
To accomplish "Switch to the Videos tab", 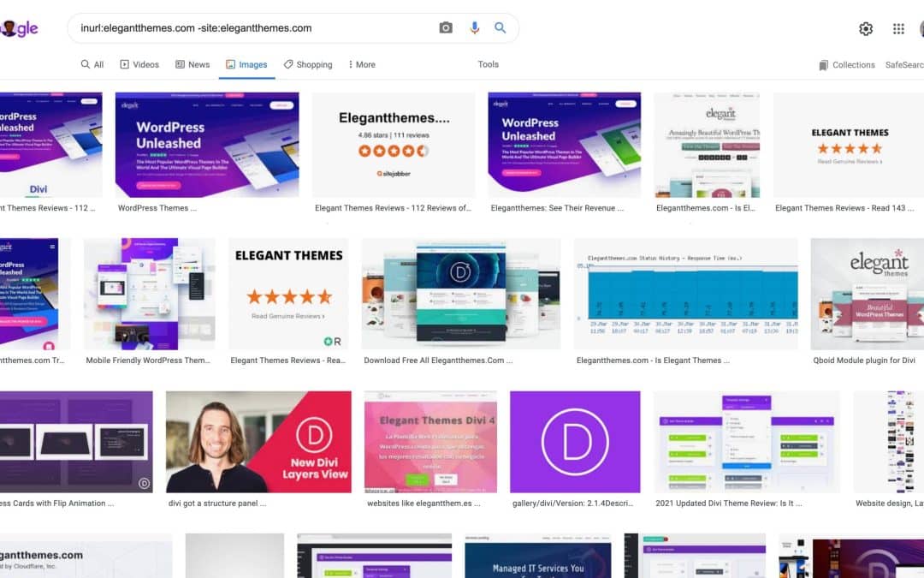I will pos(139,64).
